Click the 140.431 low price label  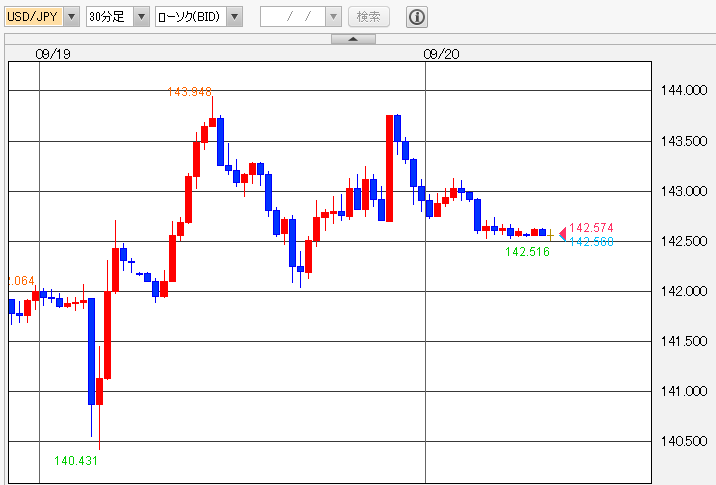(76, 461)
